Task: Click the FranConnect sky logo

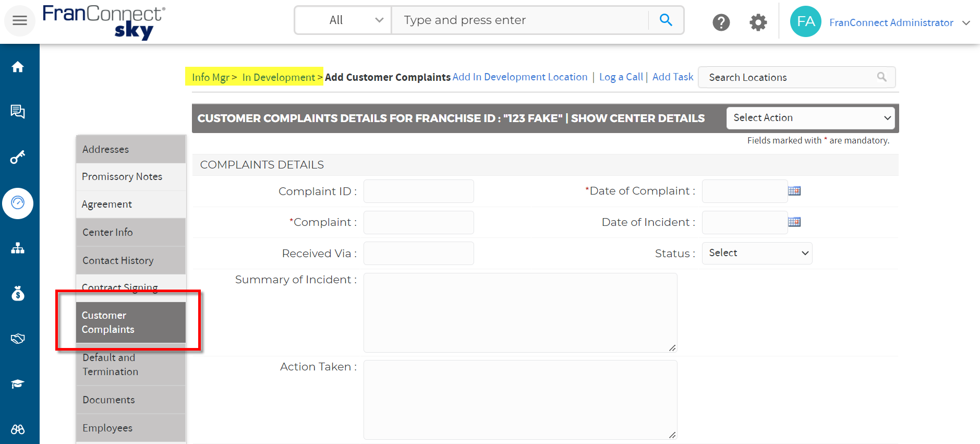Action: point(104,22)
